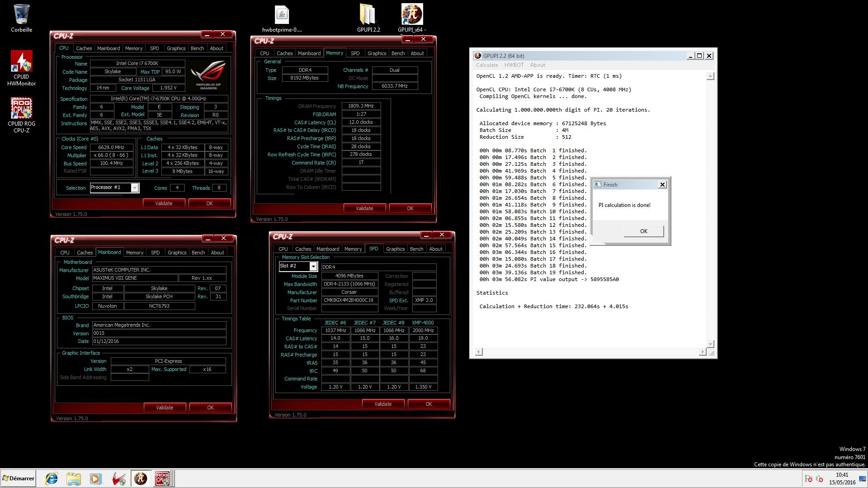Open the Slot #2 memory slot dropdown
Image resolution: width=868 pixels, height=488 pixels.
[313, 266]
